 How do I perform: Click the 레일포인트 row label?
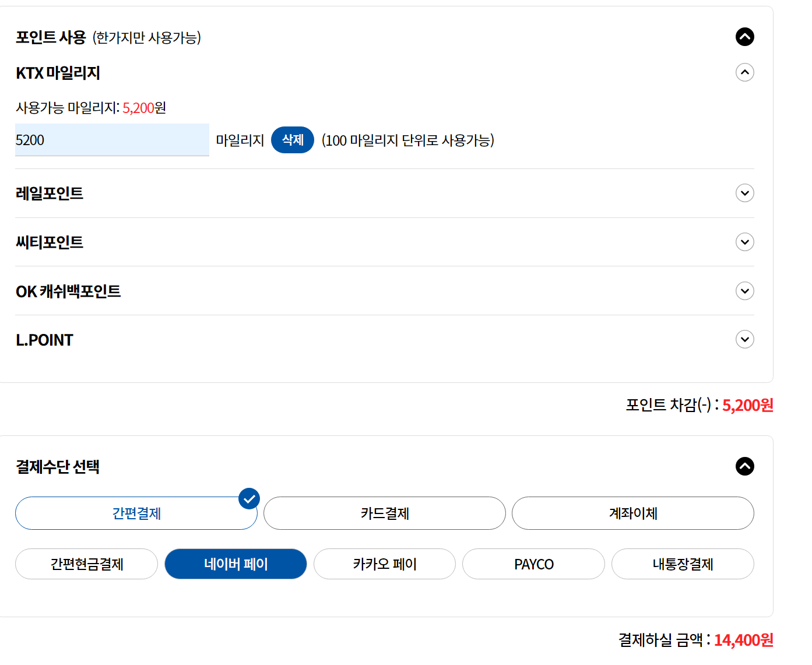click(x=50, y=193)
